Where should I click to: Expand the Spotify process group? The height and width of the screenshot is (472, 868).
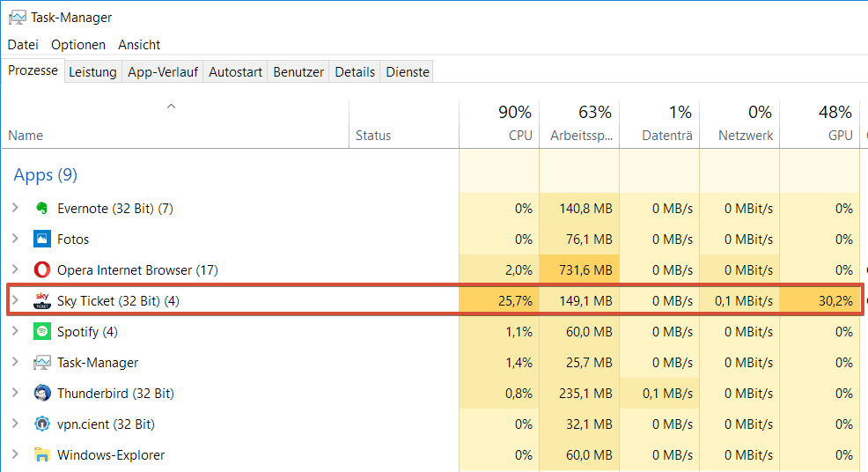16,331
